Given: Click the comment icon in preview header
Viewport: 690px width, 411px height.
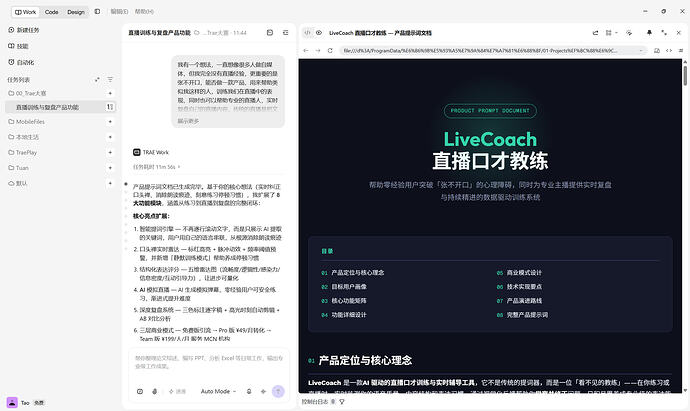Looking at the screenshot, I should [629, 33].
